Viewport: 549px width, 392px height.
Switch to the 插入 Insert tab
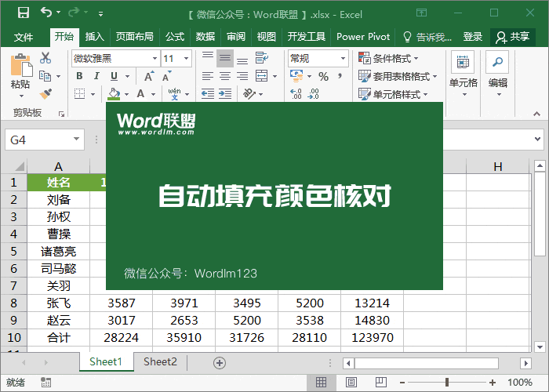(95, 36)
